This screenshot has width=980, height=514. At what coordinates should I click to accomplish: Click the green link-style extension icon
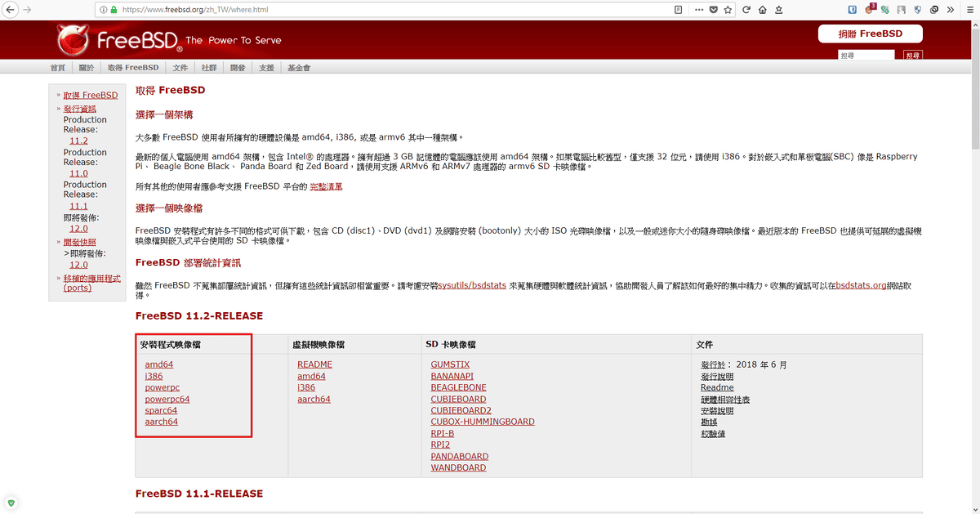click(884, 10)
